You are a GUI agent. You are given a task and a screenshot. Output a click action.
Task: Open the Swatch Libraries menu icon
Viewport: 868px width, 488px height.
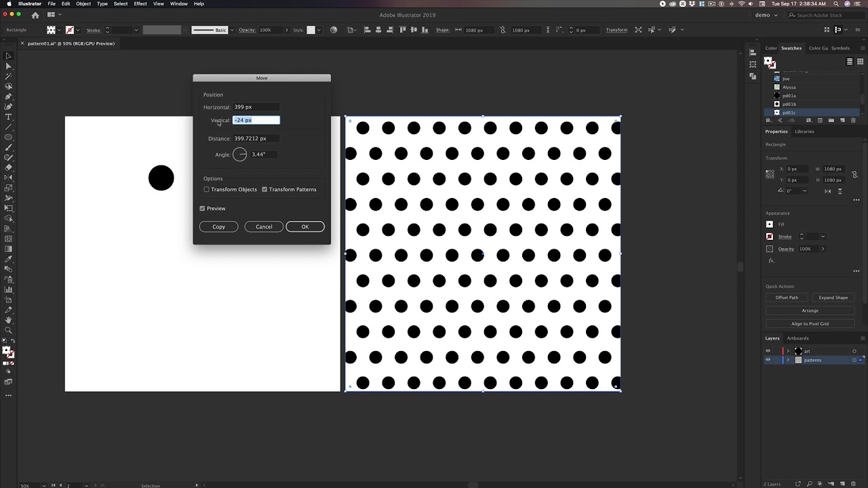coord(768,120)
